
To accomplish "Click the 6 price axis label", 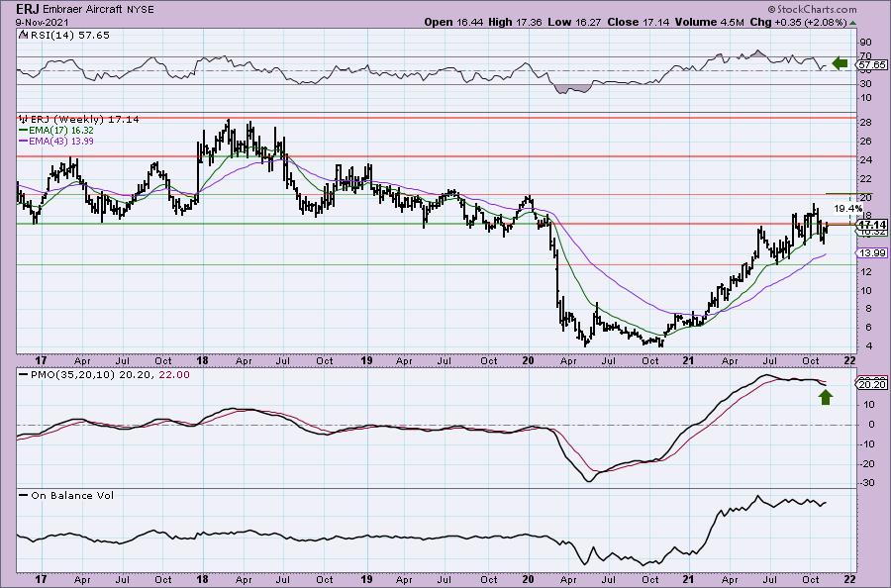I will pos(868,328).
